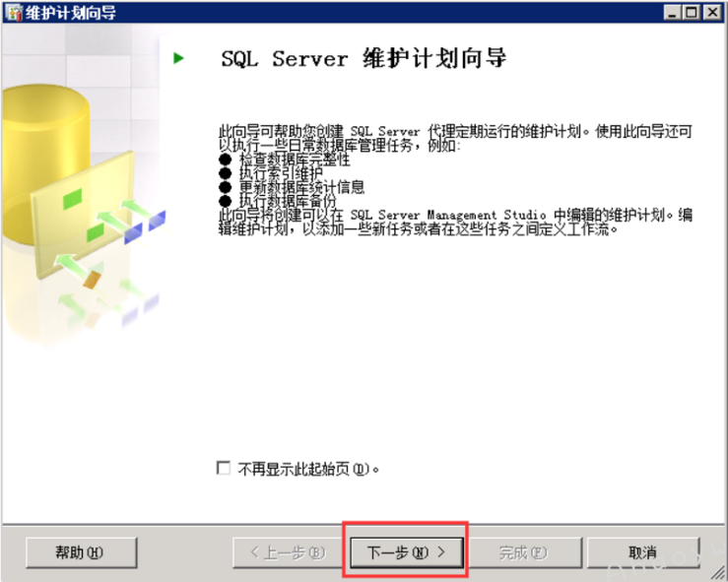Screen dimensions: 728x582
Task: Cancel the wizard using 取消 button
Action: pyautogui.click(x=642, y=552)
